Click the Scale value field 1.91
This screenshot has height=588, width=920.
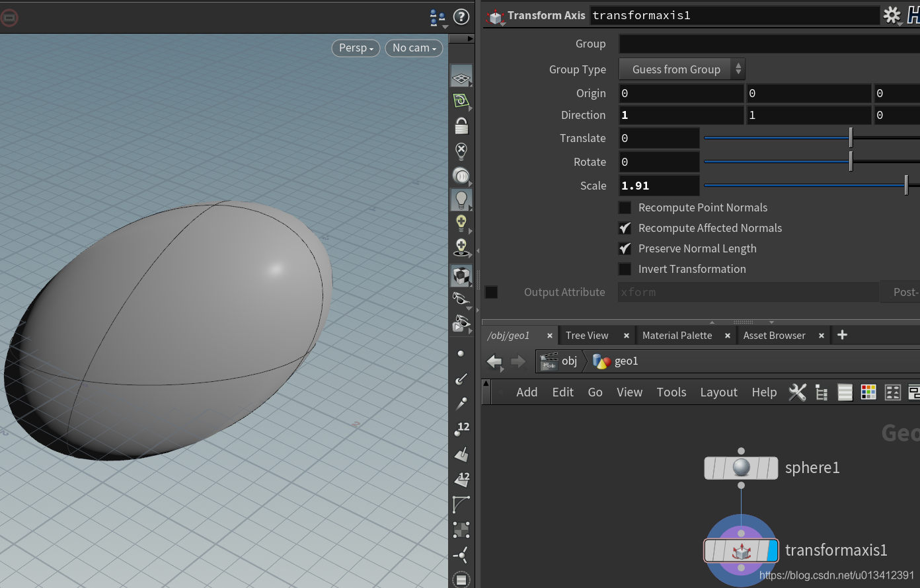click(x=659, y=186)
